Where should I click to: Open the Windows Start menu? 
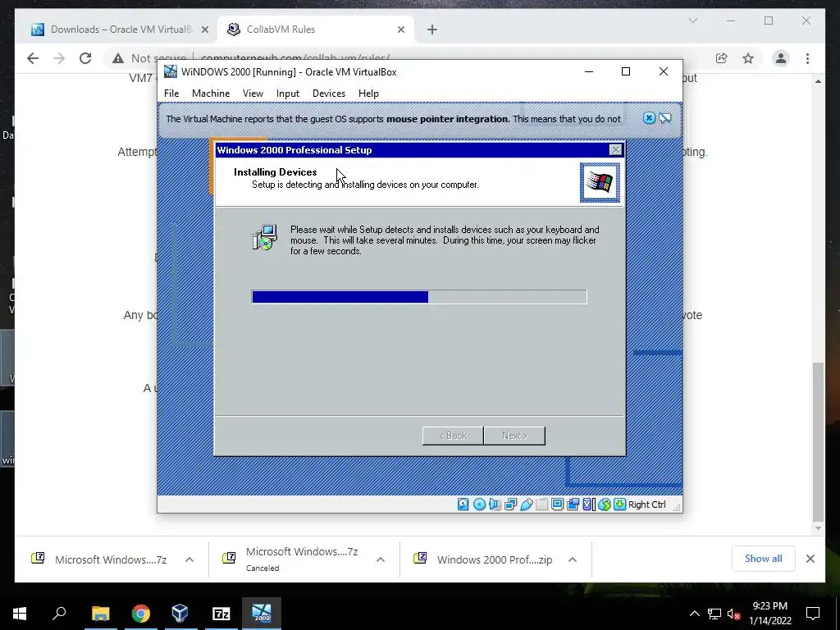(x=20, y=614)
